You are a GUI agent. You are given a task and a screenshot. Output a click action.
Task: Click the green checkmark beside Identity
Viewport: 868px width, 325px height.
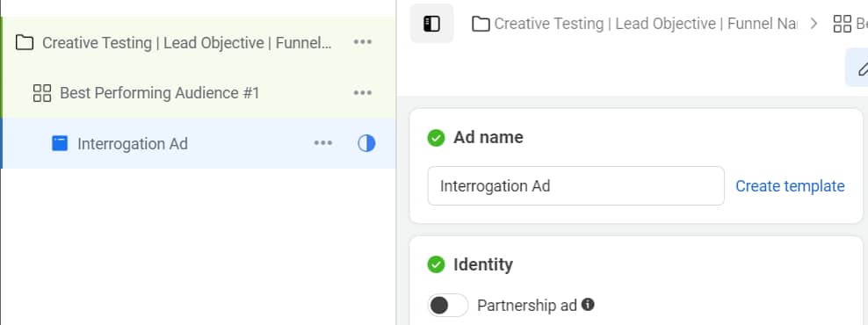(x=437, y=264)
